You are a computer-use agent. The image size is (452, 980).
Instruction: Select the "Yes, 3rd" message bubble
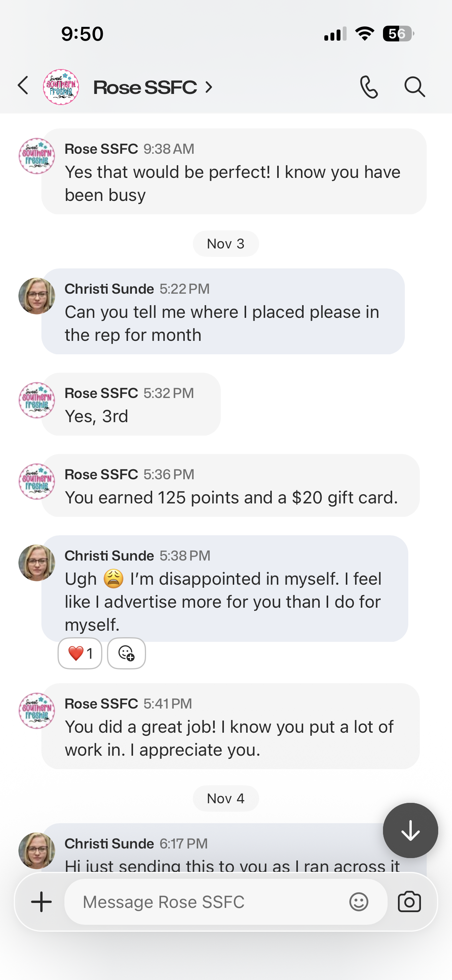[x=131, y=404]
